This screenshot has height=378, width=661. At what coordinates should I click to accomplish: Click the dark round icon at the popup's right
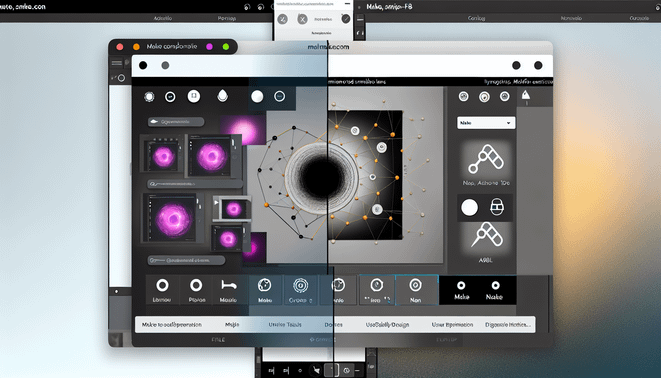346,19
